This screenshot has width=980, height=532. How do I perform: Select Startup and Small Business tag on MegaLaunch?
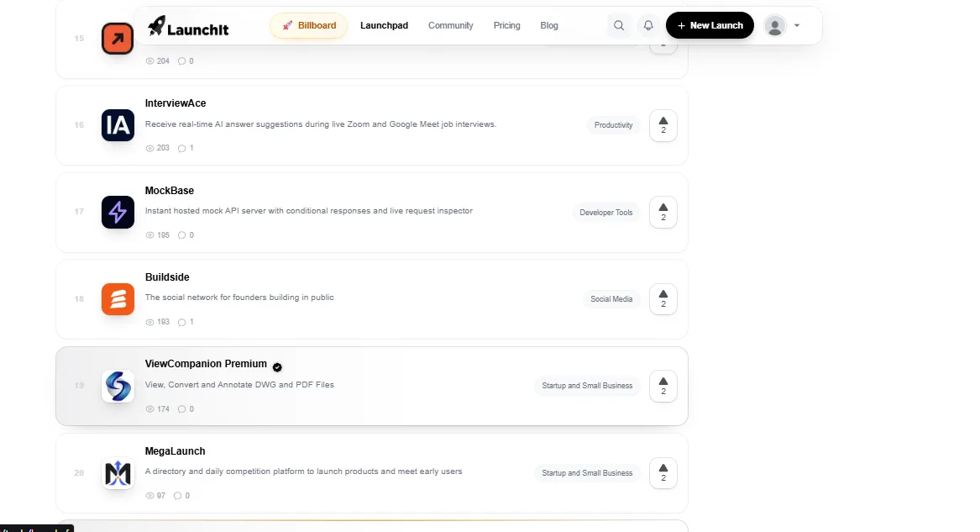(x=587, y=473)
